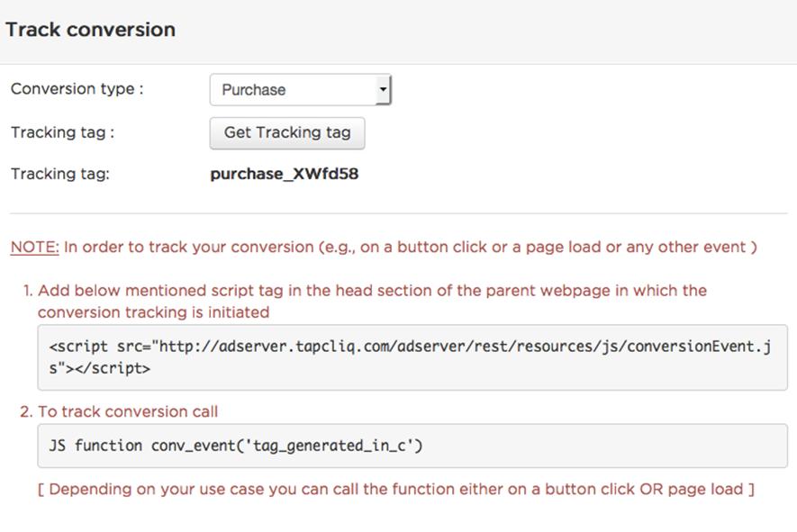Click the horizontal divider below Tracking tag

click(x=398, y=213)
